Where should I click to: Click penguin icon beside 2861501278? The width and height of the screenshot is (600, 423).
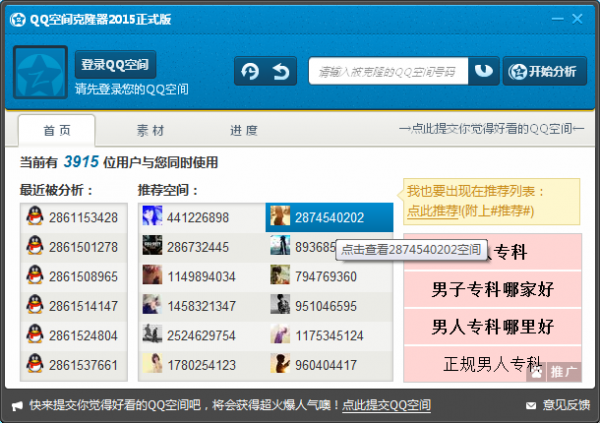pos(35,246)
